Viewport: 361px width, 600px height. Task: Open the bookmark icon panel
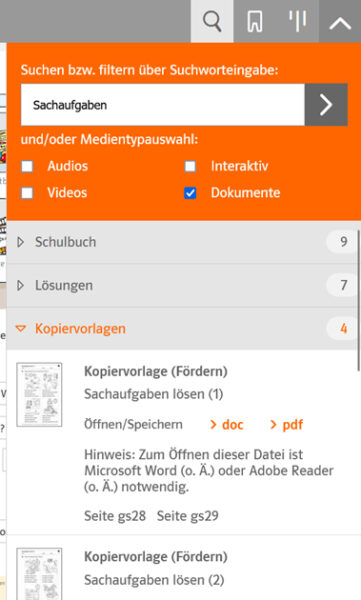tap(255, 21)
